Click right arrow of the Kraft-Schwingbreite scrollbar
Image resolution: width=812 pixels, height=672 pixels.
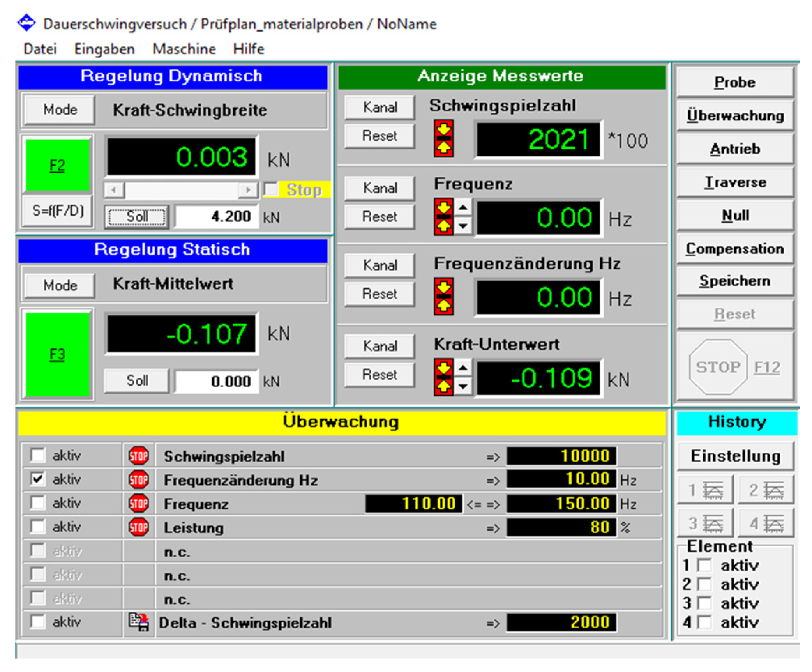248,190
